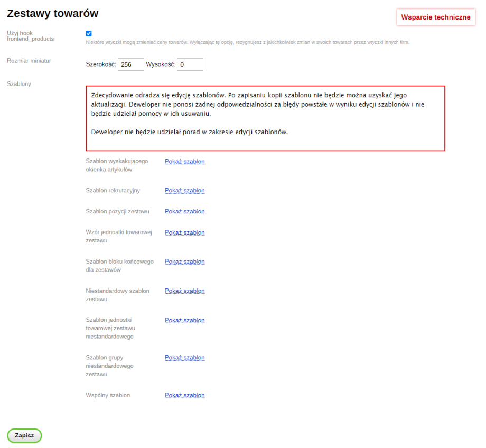Viewport: 486px width, 448px height.
Task: Show template for jednostki towarowej zestawu niestandardowego
Action: pos(184,321)
